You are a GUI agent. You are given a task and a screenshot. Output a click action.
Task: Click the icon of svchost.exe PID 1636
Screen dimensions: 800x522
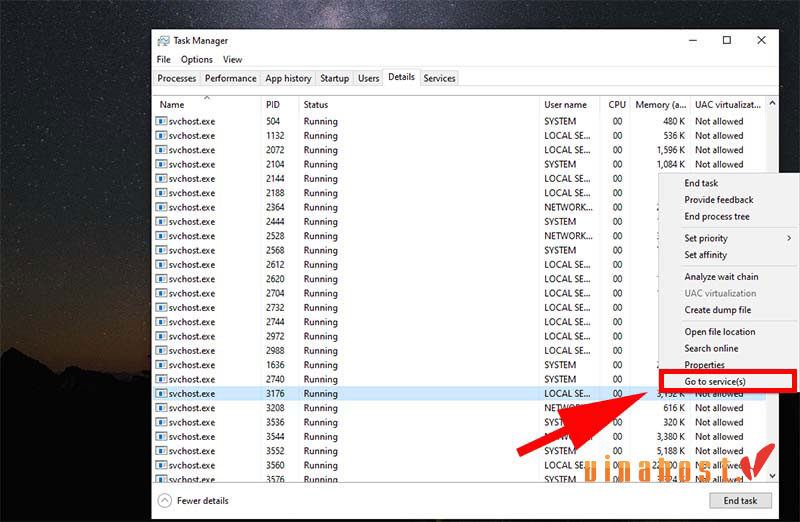161,365
